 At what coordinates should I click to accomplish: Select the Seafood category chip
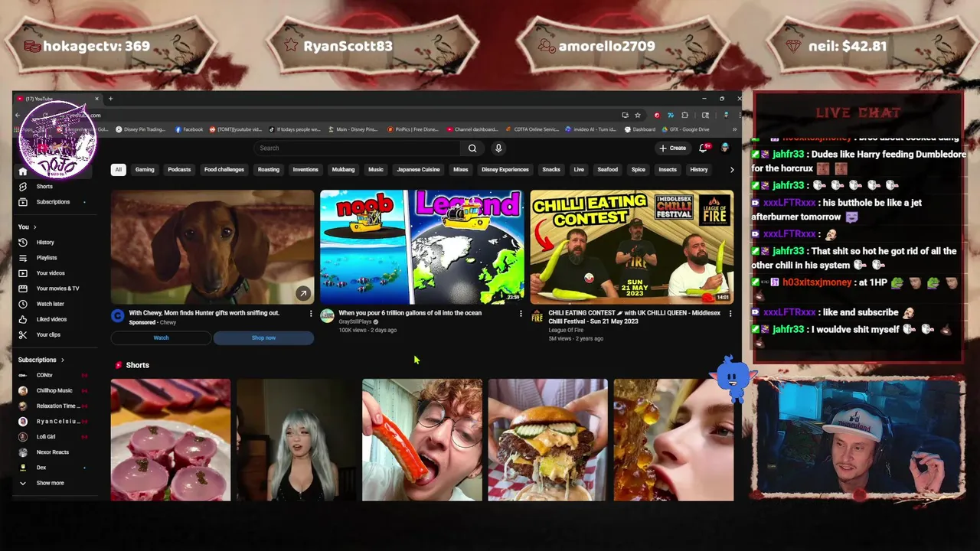(x=608, y=170)
